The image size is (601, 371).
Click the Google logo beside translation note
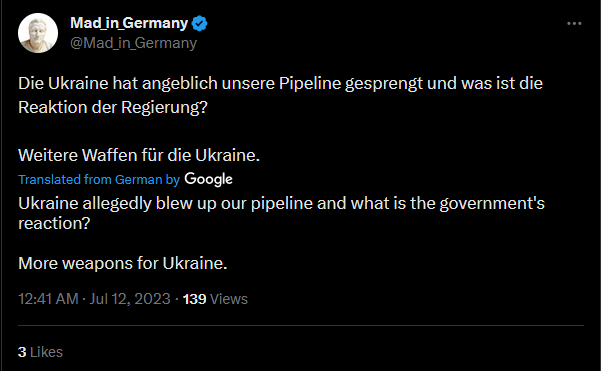209,179
